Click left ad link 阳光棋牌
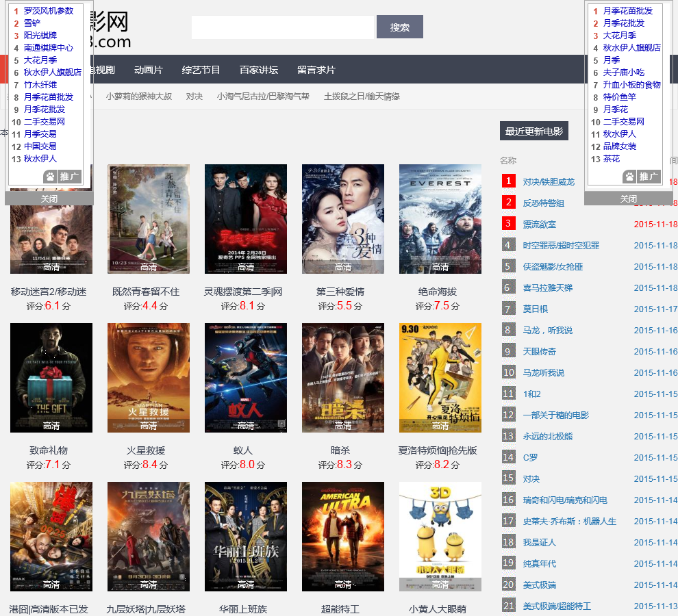Screen dimensions: 678x616 pos(40,36)
